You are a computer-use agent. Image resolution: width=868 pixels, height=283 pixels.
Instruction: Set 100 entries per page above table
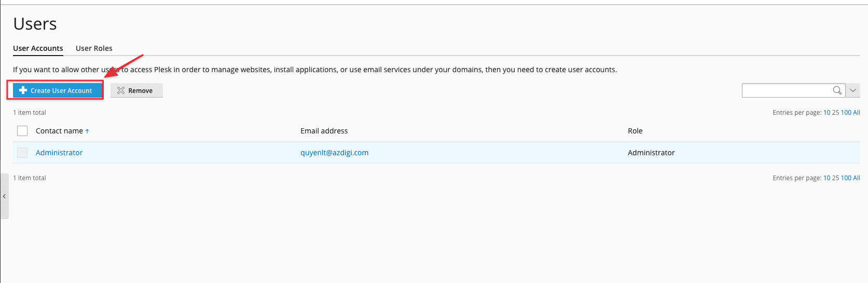pyautogui.click(x=846, y=113)
